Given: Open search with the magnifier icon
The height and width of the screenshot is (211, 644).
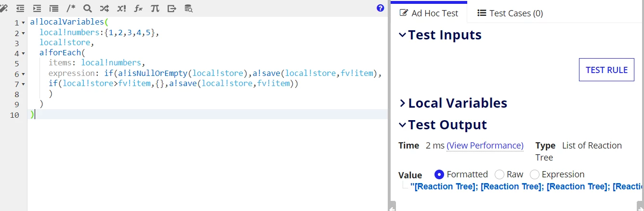Looking at the screenshot, I should 87,8.
